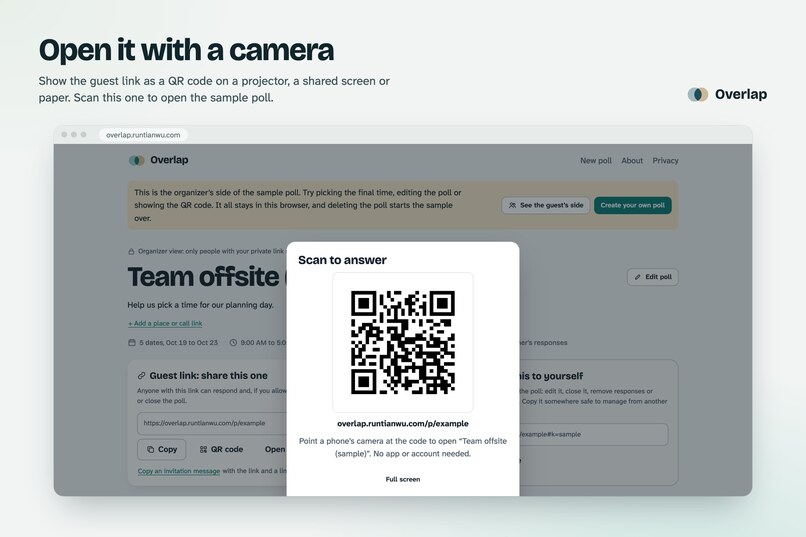This screenshot has width=806, height=537.
Task: Click the Full screen button in the QR dialog
Action: tap(402, 479)
